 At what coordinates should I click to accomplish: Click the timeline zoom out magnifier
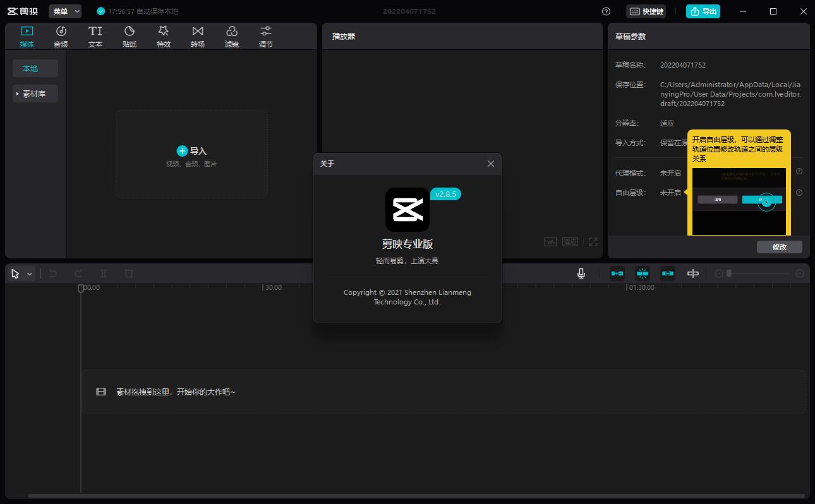click(x=718, y=273)
